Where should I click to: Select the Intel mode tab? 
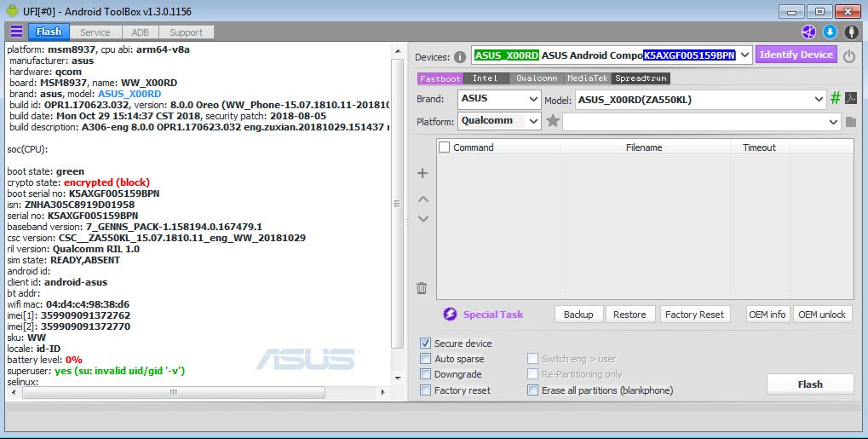(x=486, y=78)
